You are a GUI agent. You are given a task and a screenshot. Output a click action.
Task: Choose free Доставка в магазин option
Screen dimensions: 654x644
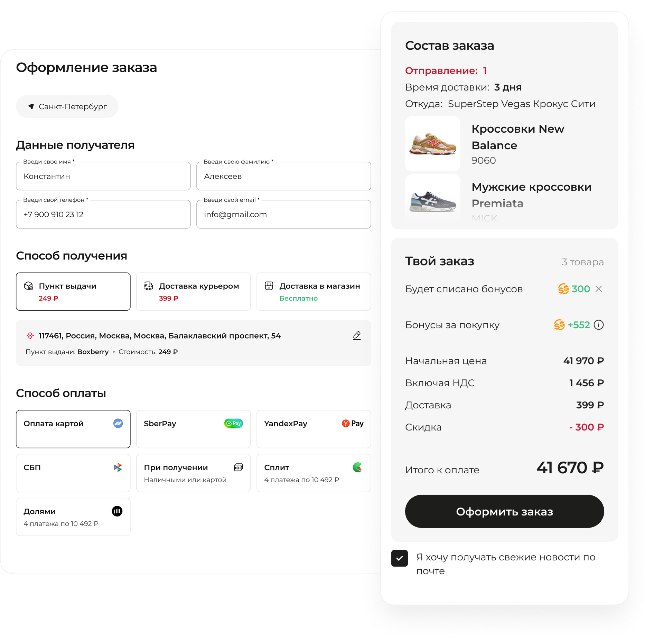[x=314, y=292]
